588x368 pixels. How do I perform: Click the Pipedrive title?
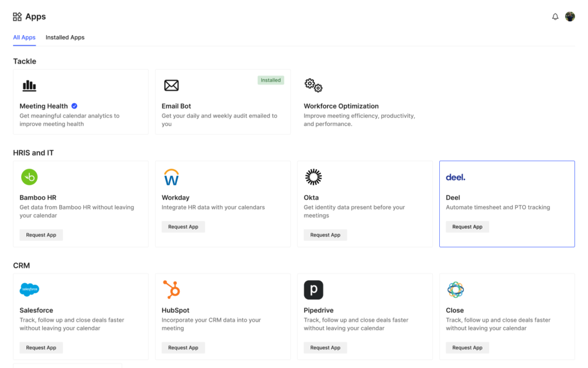(x=319, y=310)
